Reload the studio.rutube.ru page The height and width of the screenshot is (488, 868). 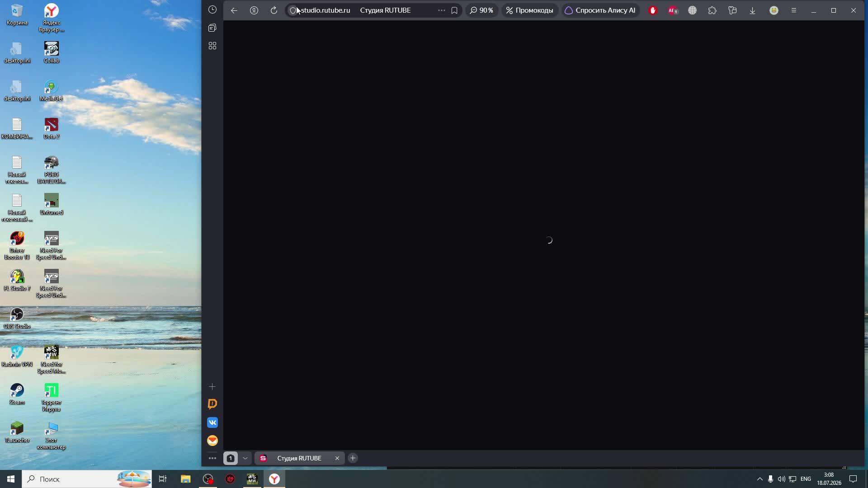(274, 10)
